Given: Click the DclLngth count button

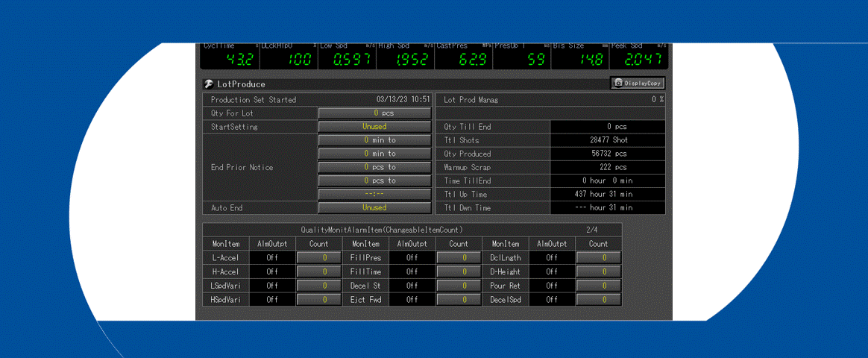Looking at the screenshot, I should (599, 257).
